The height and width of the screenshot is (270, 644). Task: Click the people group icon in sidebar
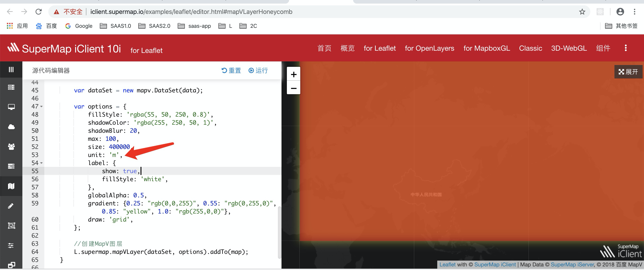click(x=11, y=146)
